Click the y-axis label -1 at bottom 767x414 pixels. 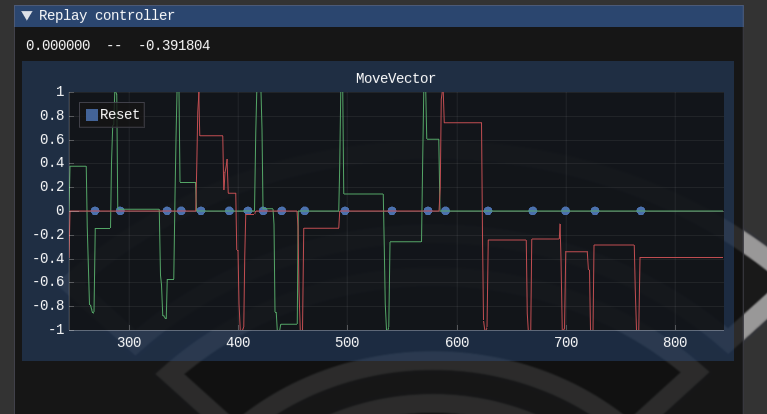click(56, 330)
